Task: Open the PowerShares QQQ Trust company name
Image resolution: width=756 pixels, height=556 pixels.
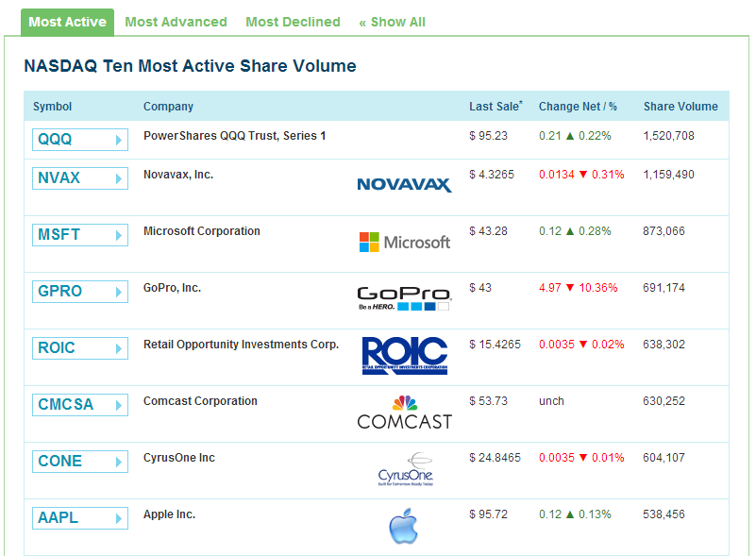Action: (234, 136)
